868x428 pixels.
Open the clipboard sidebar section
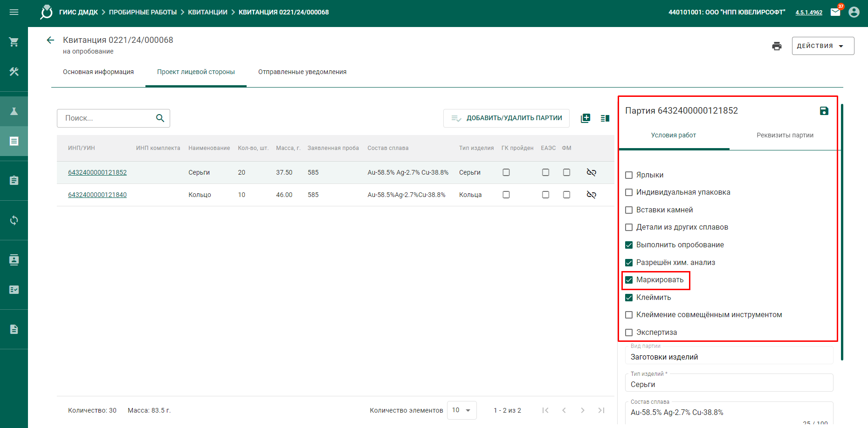coord(14,180)
